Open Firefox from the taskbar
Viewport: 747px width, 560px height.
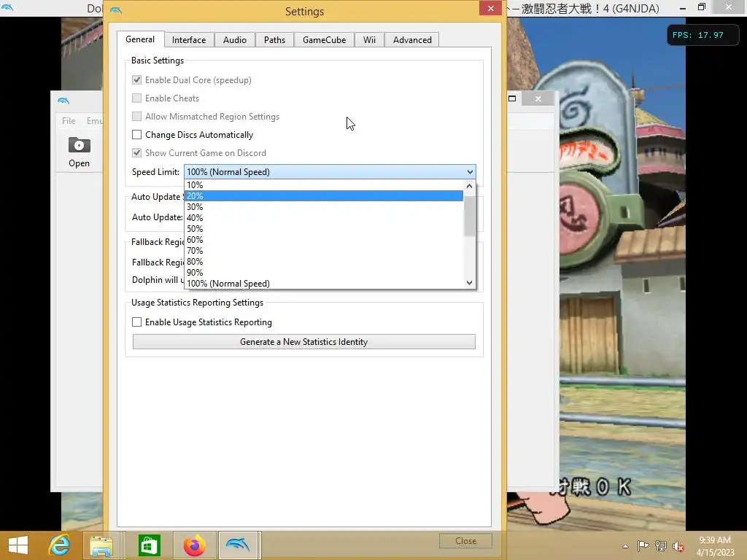point(194,545)
